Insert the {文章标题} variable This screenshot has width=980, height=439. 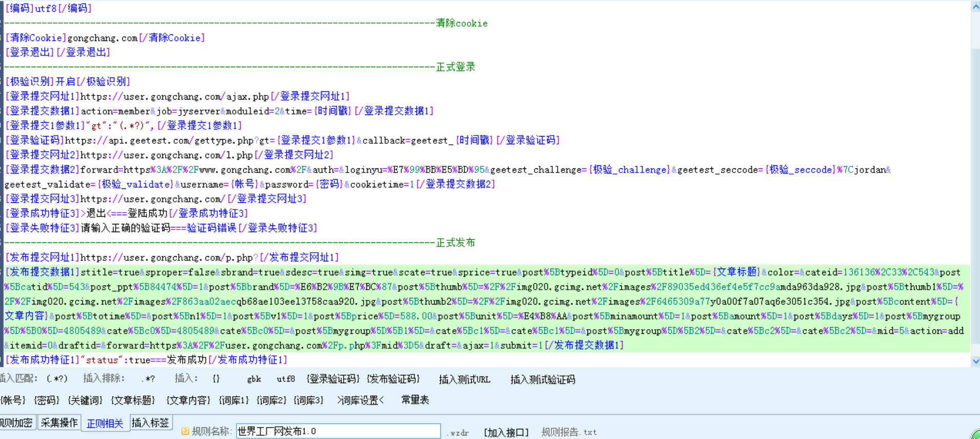point(132,400)
